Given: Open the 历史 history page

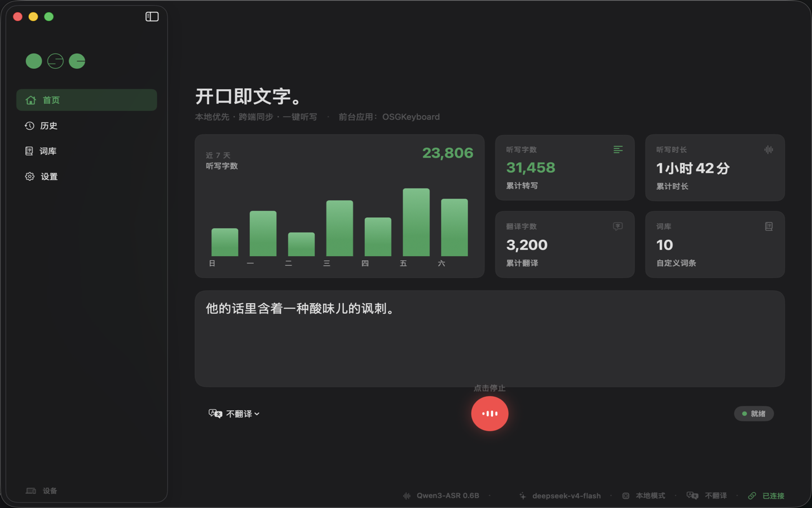Looking at the screenshot, I should 86,126.
